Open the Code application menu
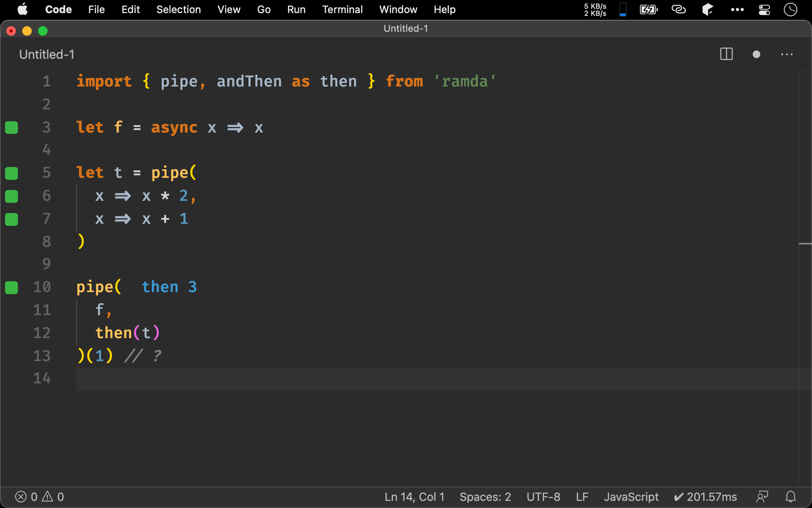The height and width of the screenshot is (508, 812). point(58,9)
